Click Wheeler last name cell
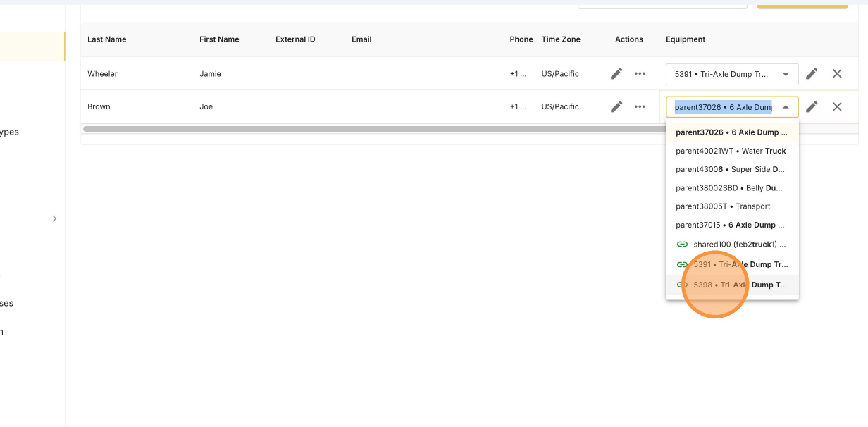Viewport: 868px width, 427px height. pos(102,74)
